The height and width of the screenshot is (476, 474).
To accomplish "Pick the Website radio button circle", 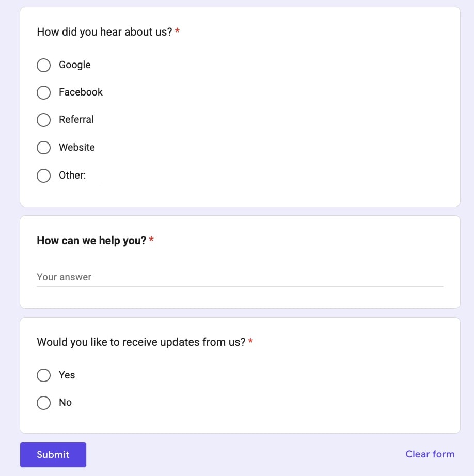I will tap(43, 148).
